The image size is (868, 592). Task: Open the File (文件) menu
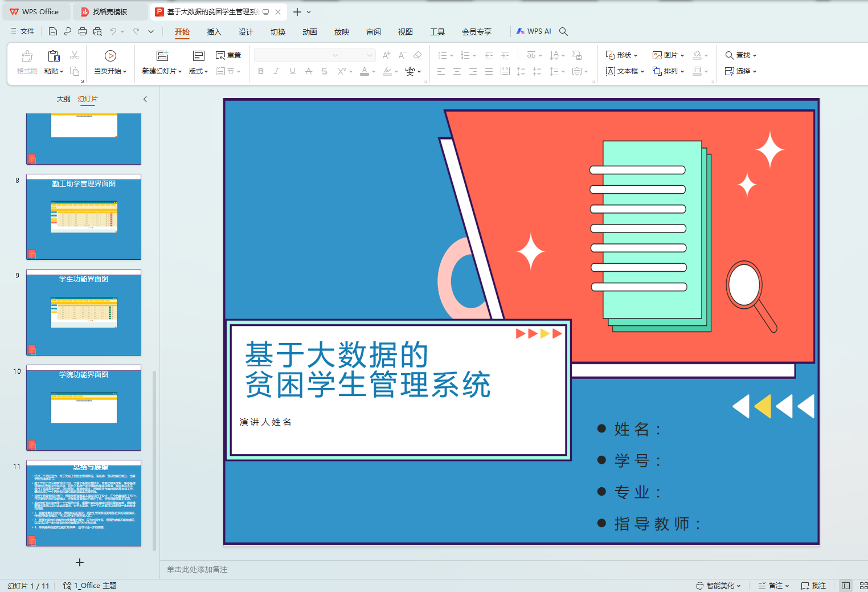23,31
